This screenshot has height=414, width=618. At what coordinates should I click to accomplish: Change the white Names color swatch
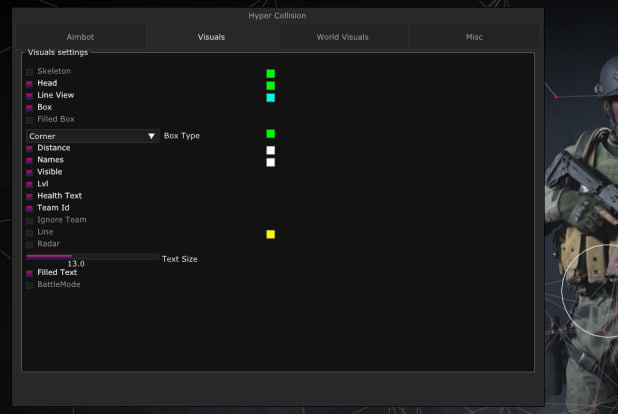(270, 162)
